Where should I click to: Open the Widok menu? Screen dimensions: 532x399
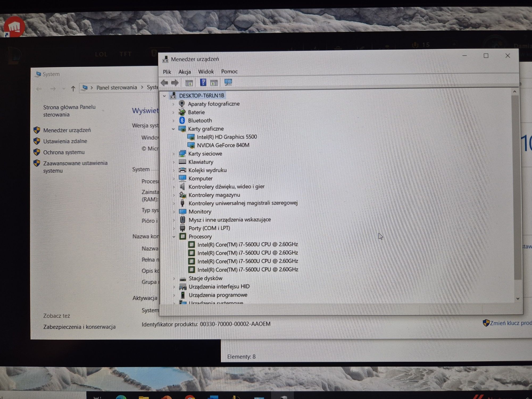tap(206, 72)
